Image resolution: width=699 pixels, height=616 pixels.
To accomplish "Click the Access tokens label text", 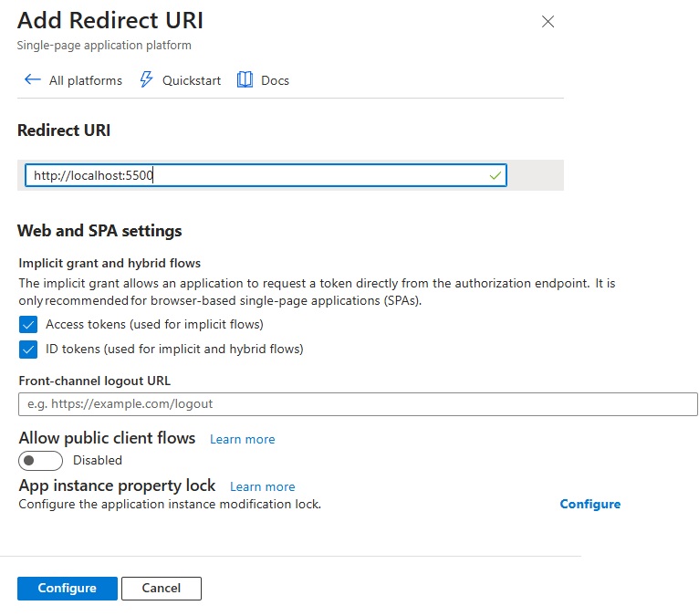I will pyautogui.click(x=154, y=324).
